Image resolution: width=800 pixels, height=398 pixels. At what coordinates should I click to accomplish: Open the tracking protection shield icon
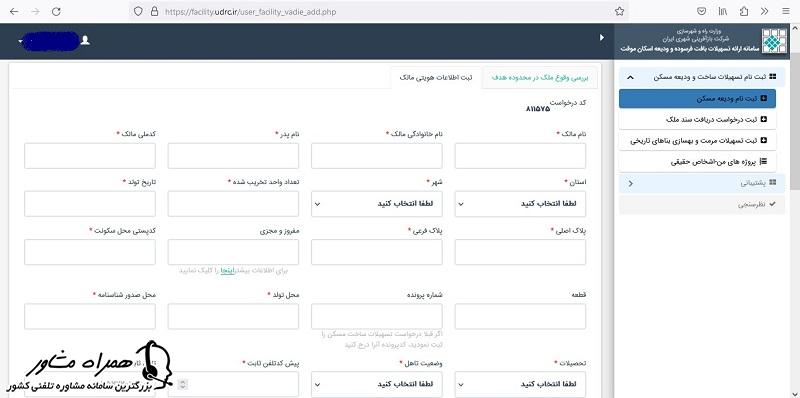pyautogui.click(x=137, y=11)
